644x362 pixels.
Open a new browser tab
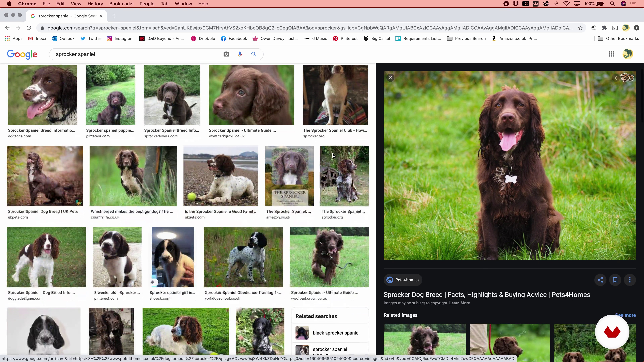click(114, 16)
